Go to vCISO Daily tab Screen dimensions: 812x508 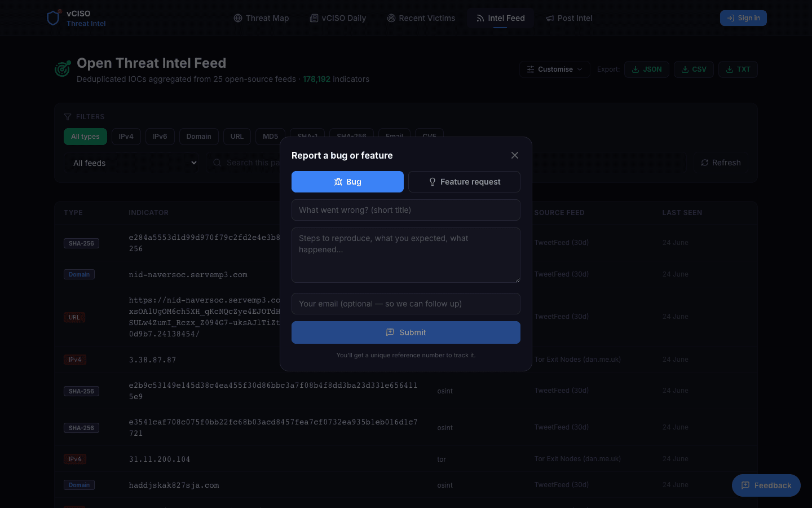click(338, 18)
